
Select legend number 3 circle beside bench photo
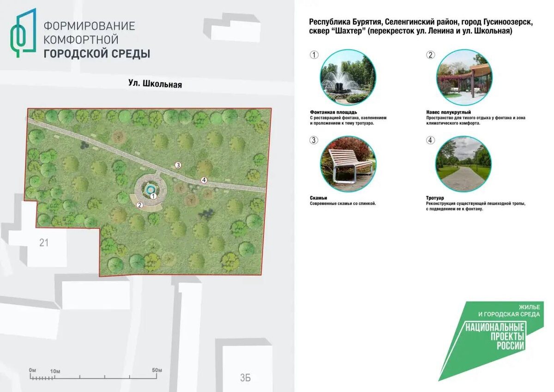coord(314,140)
